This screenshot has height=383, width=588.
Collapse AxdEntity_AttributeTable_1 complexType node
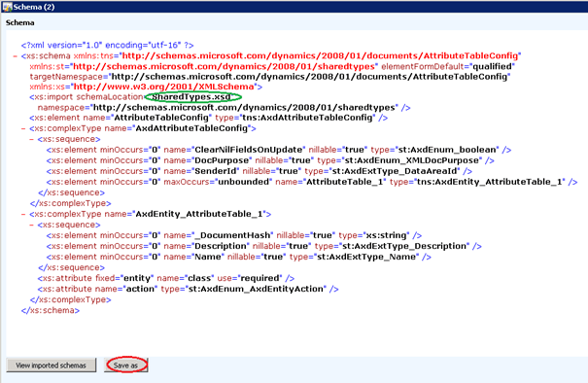23,214
